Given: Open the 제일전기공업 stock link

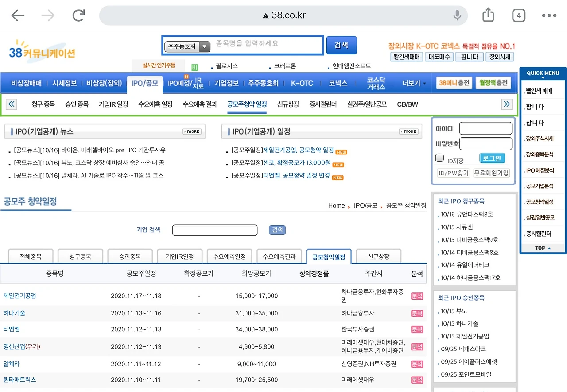Looking at the screenshot, I should 20,296.
